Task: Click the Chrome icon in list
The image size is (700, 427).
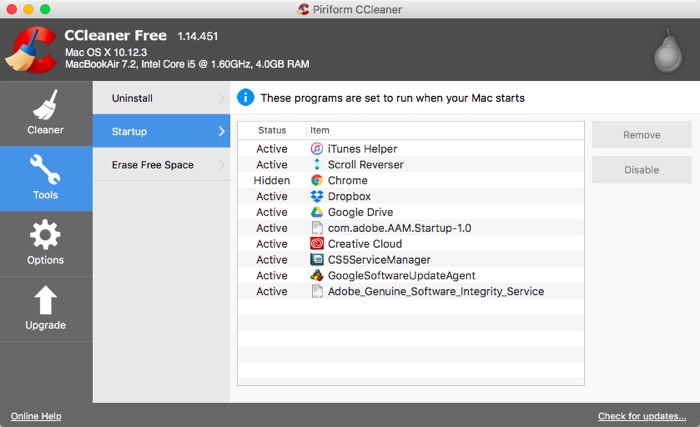Action: coord(317,180)
